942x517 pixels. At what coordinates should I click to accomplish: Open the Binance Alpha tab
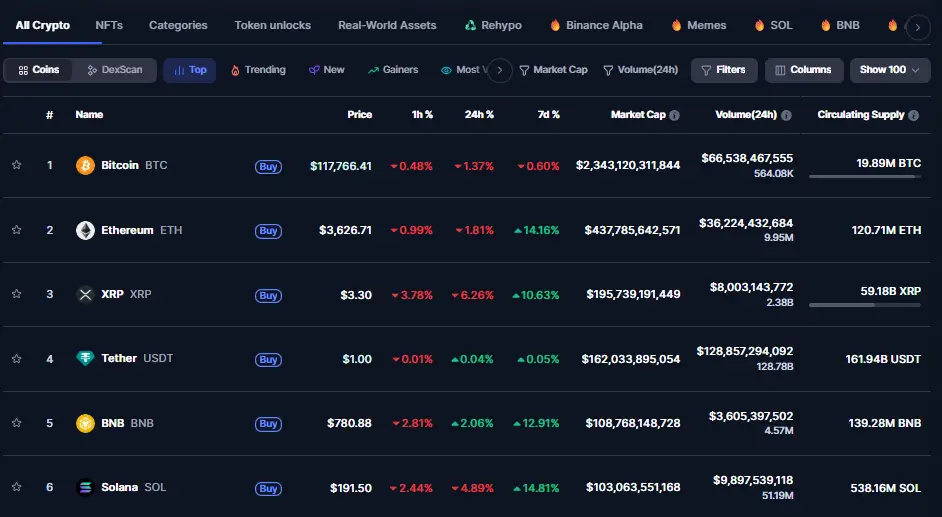596,26
